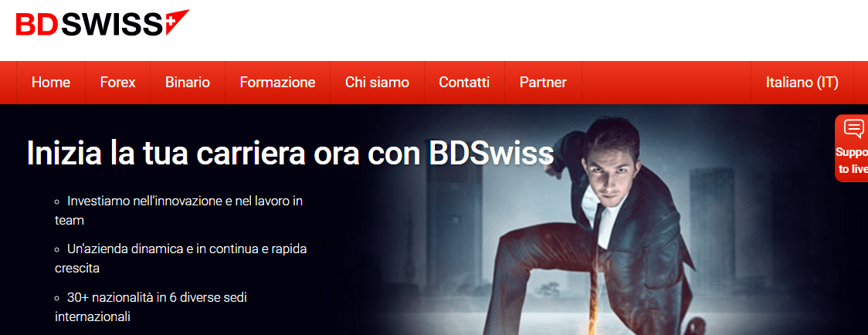Viewport: 868px width, 335px height.
Task: Click the BDSwiss logo
Action: pyautogui.click(x=103, y=22)
